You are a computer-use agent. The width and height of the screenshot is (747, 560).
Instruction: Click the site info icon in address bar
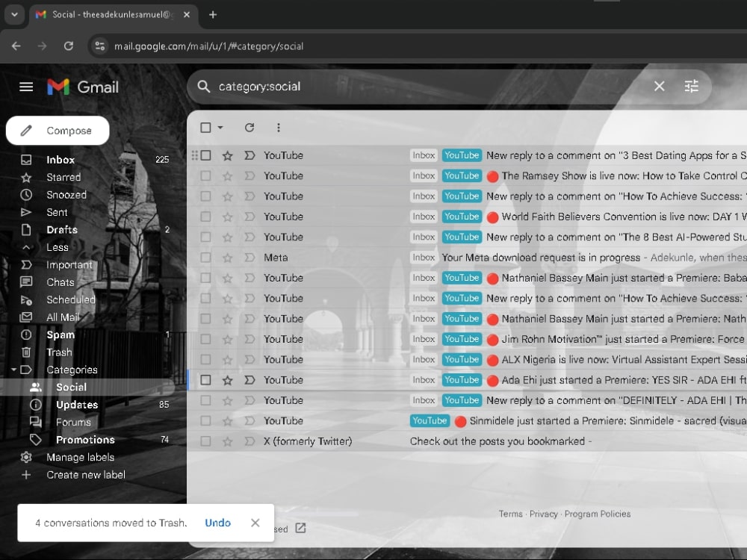[100, 46]
